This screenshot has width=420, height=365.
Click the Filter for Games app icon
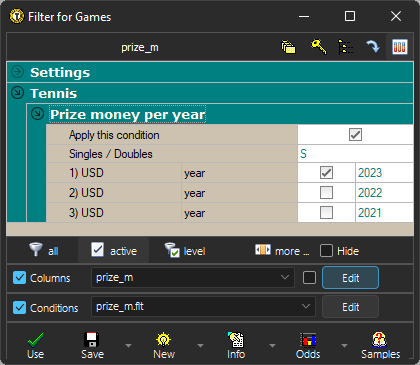[17, 16]
